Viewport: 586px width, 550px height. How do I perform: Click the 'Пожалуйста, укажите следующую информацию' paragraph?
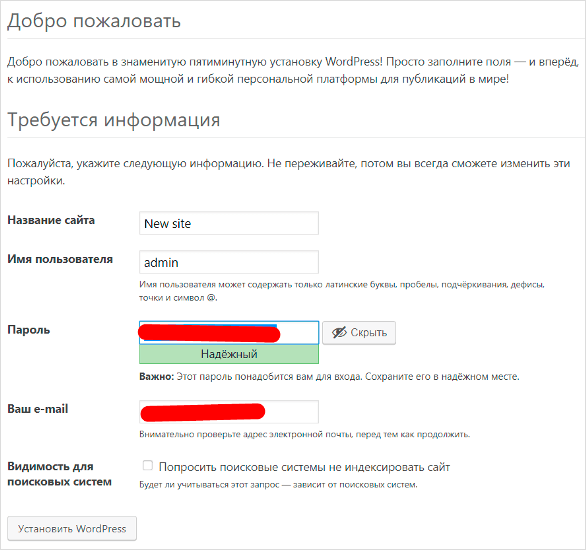click(x=289, y=172)
